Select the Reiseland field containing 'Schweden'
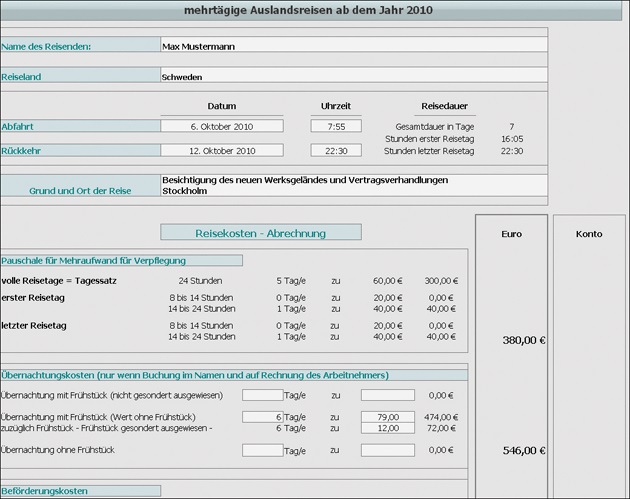The height and width of the screenshot is (499, 630). (x=352, y=76)
